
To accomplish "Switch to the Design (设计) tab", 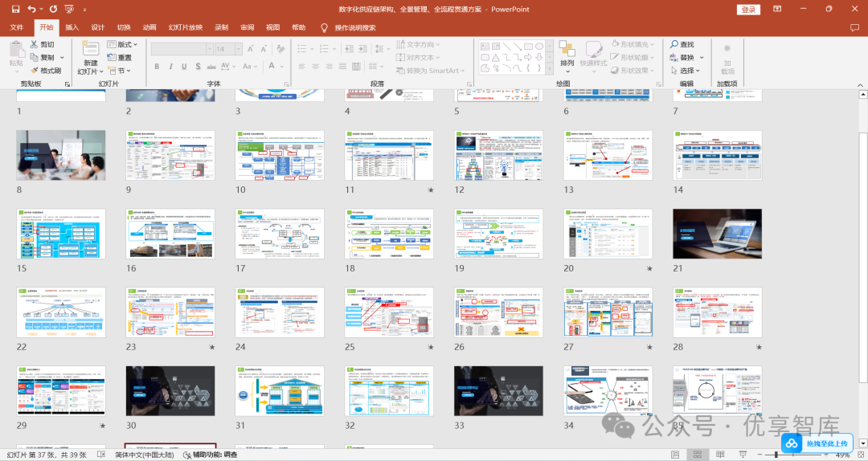I will 98,27.
